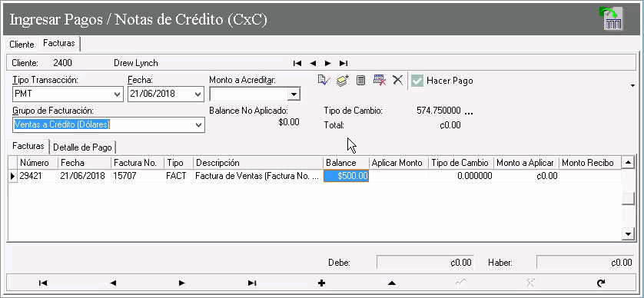644x298 pixels.
Task: Click invoice number cell 29421
Action: tap(38, 176)
